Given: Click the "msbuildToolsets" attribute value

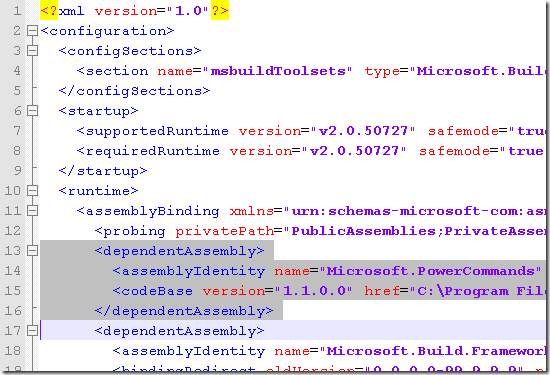Looking at the screenshot, I should coord(277,71).
